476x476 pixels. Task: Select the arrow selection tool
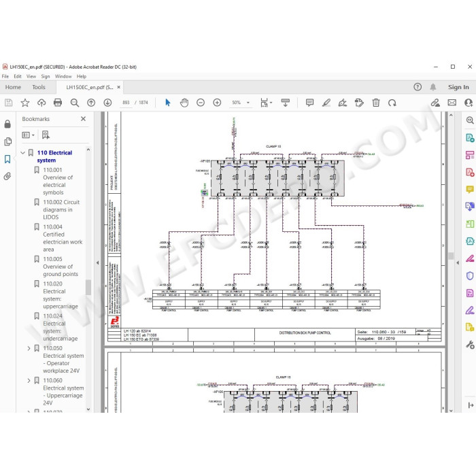click(167, 103)
